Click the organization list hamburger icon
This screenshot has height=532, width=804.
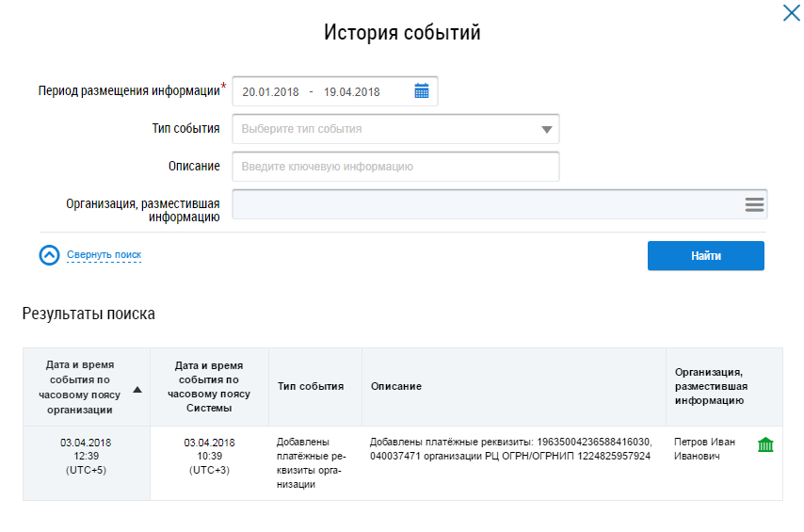pyautogui.click(x=754, y=204)
